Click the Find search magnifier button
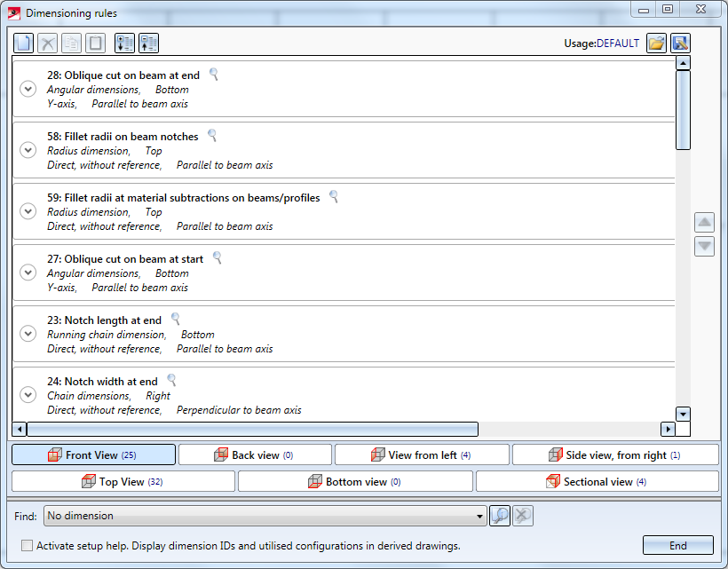 [500, 516]
